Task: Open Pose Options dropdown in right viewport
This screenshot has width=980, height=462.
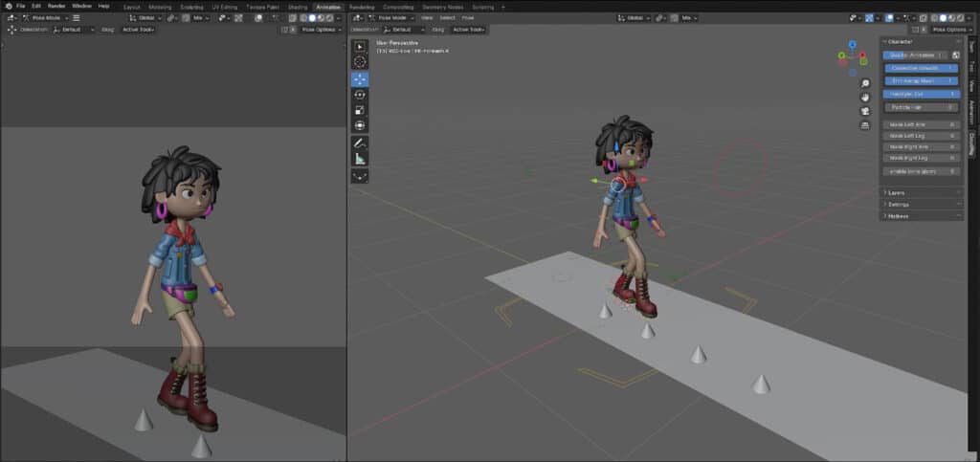Action: [x=952, y=30]
